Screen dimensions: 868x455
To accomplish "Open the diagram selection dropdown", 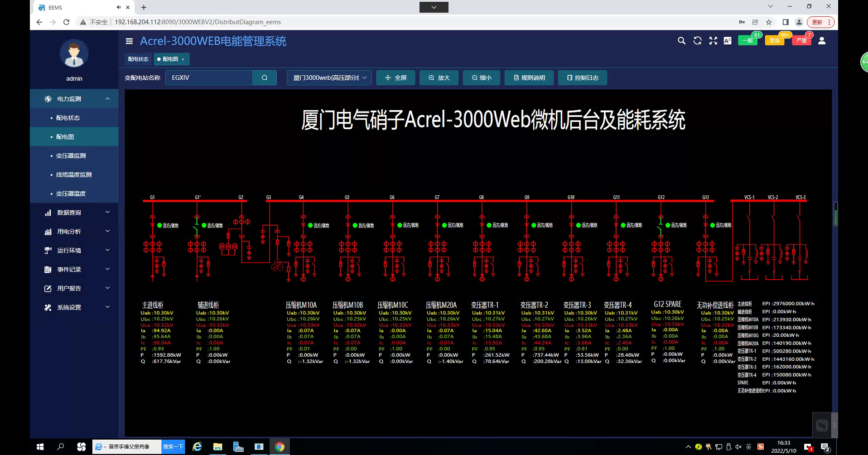I will (329, 78).
